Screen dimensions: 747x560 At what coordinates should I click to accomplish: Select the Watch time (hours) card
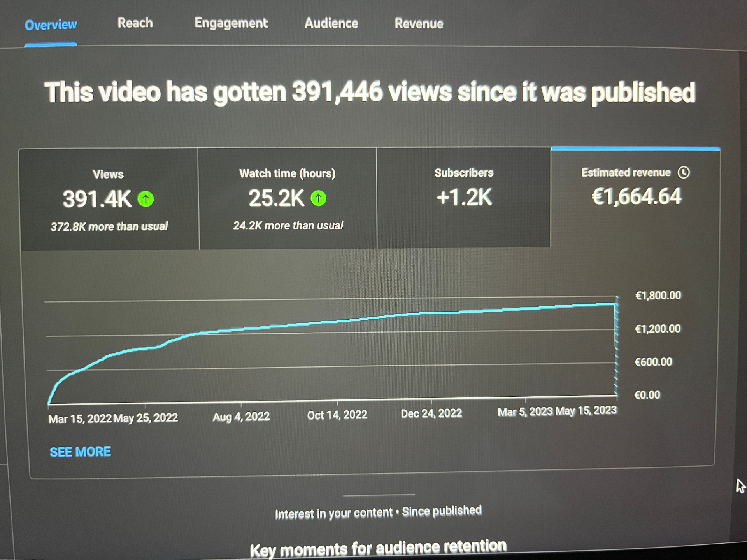tap(288, 198)
